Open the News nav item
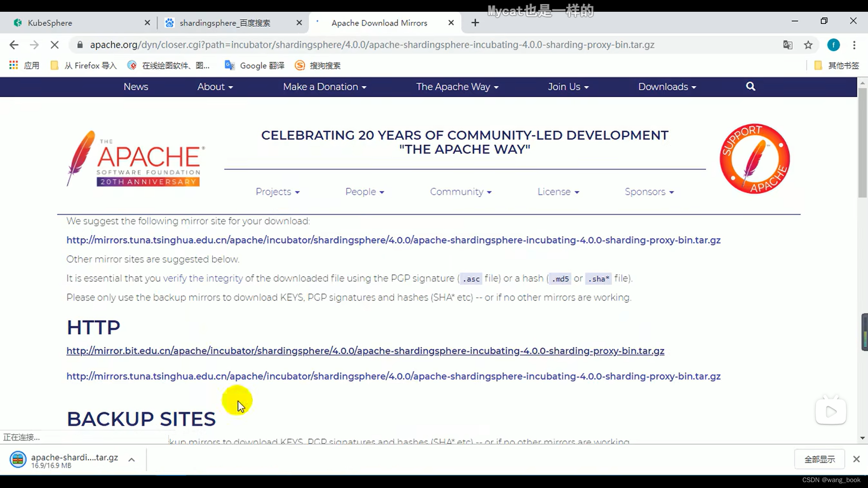This screenshot has height=488, width=868. pos(136,87)
